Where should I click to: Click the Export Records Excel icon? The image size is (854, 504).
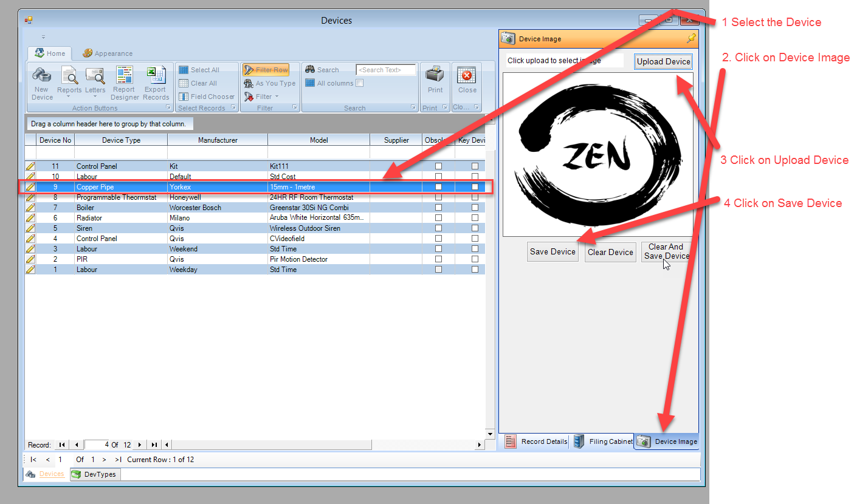(x=156, y=83)
